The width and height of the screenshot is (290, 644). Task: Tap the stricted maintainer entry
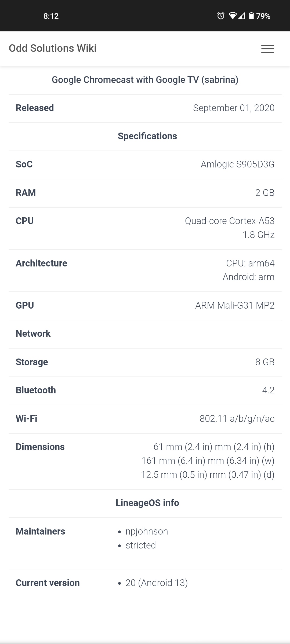point(140,545)
